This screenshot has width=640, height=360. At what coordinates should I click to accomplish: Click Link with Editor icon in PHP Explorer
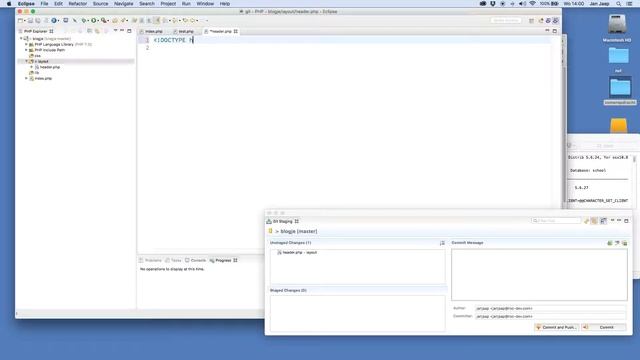point(97,31)
